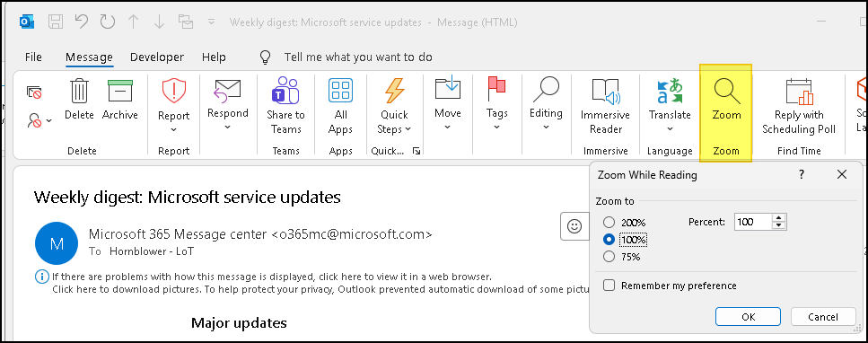Launch Immersive Reader

point(605,106)
